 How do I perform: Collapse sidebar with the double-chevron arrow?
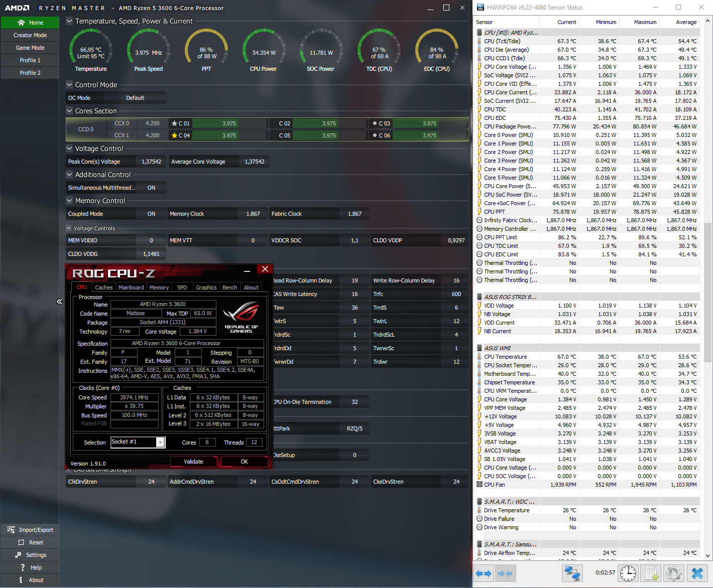[x=59, y=302]
